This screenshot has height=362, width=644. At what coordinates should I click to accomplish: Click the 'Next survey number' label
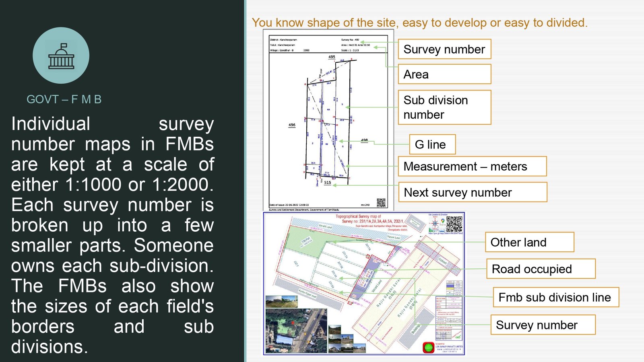[x=472, y=192]
